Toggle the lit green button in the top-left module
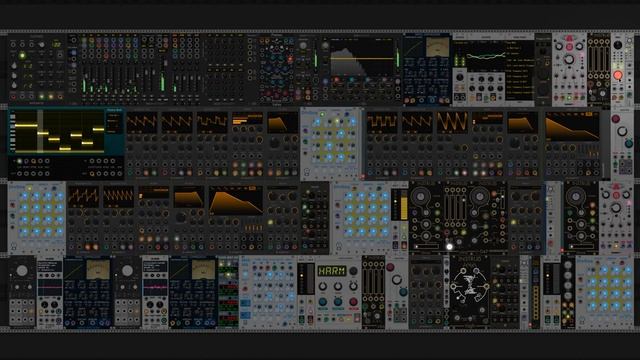This screenshot has width=640, height=360. (22, 55)
